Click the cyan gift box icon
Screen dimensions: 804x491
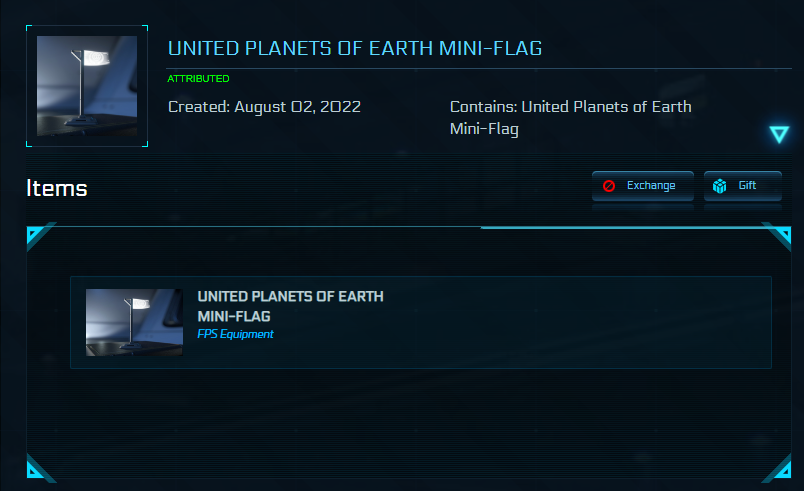[719, 186]
